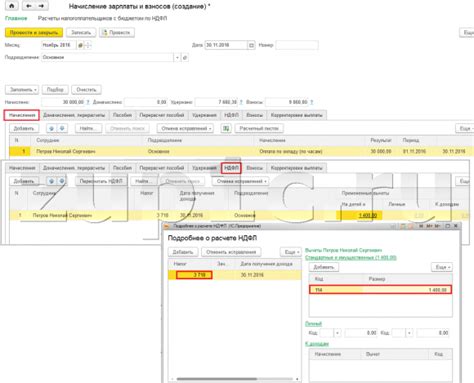The width and height of the screenshot is (474, 383).
Task: Click Отменить исправления in the dialog
Action: 231,252
